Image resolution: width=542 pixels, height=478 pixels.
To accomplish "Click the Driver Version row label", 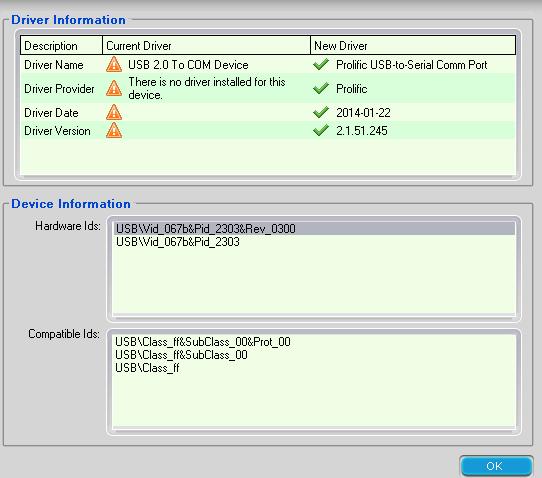I will 57,131.
